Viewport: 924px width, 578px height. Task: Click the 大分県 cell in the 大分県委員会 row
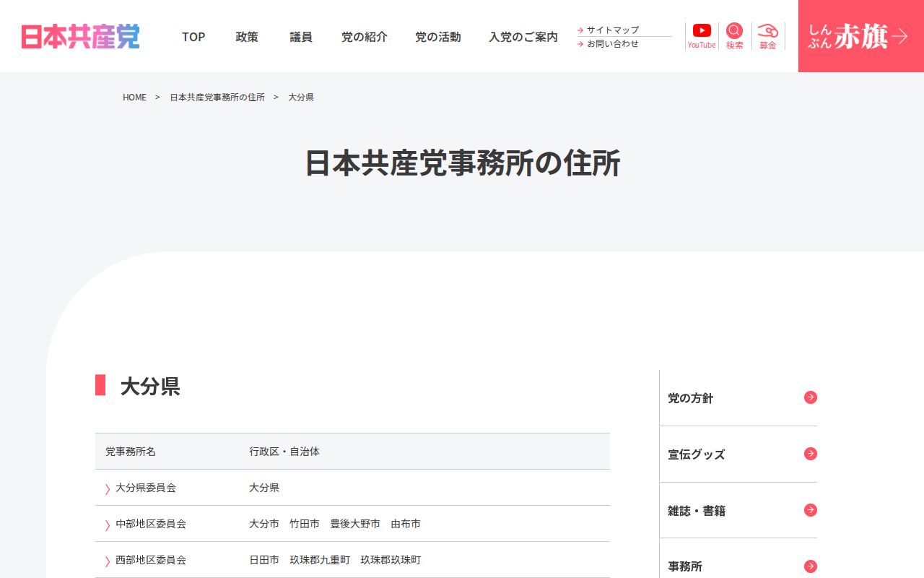[264, 488]
